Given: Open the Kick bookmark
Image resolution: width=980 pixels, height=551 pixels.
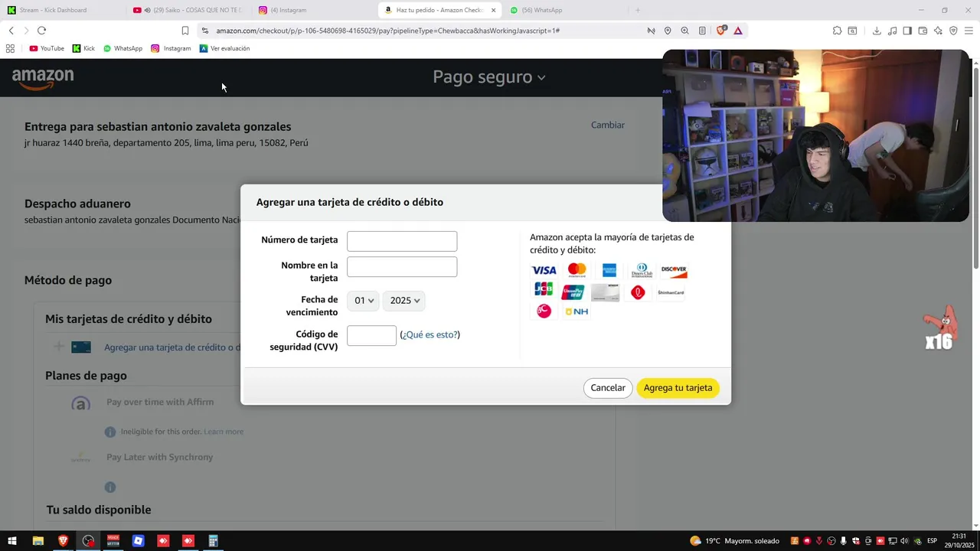Looking at the screenshot, I should coord(83,48).
